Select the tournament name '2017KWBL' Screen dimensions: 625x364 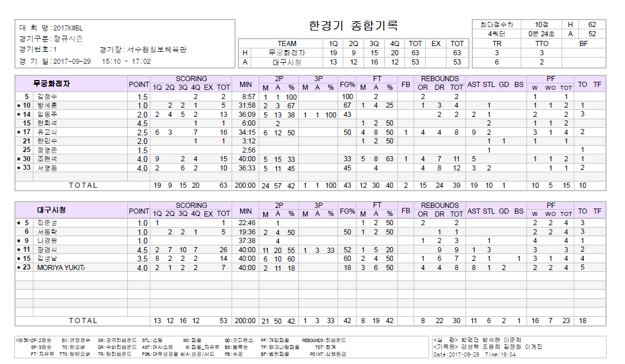[x=68, y=28]
